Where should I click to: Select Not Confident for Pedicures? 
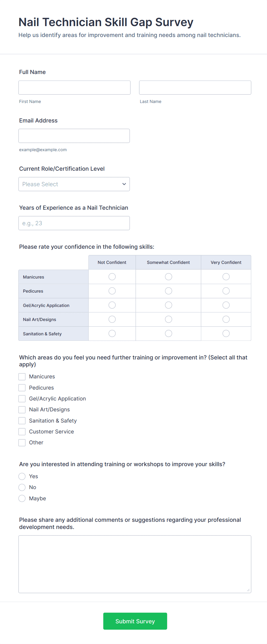click(112, 291)
